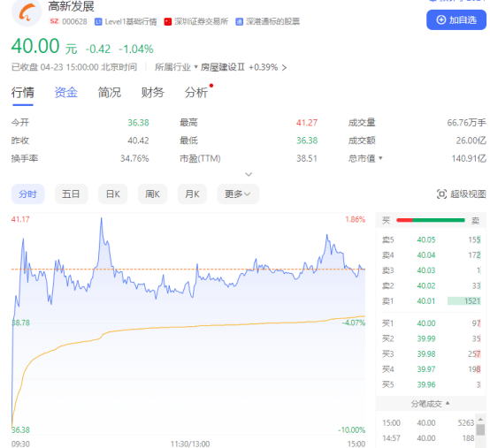This screenshot has width=490, height=448.
Task: Click the 卖4 price 40.04
Action: pos(426,255)
